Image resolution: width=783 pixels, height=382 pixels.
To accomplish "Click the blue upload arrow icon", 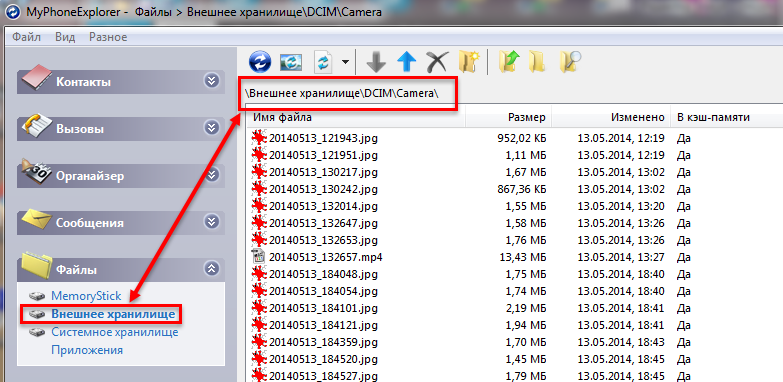I will click(406, 62).
